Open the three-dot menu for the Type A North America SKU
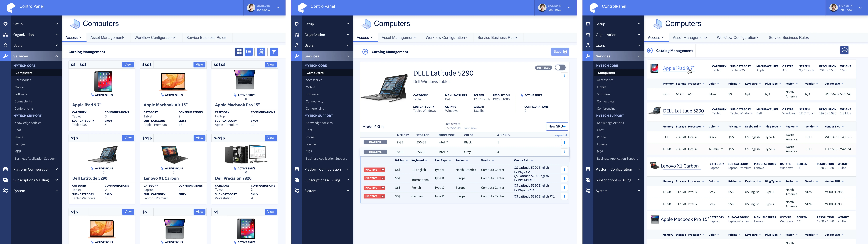Image resolution: width=868 pixels, height=244 pixels. point(564,170)
